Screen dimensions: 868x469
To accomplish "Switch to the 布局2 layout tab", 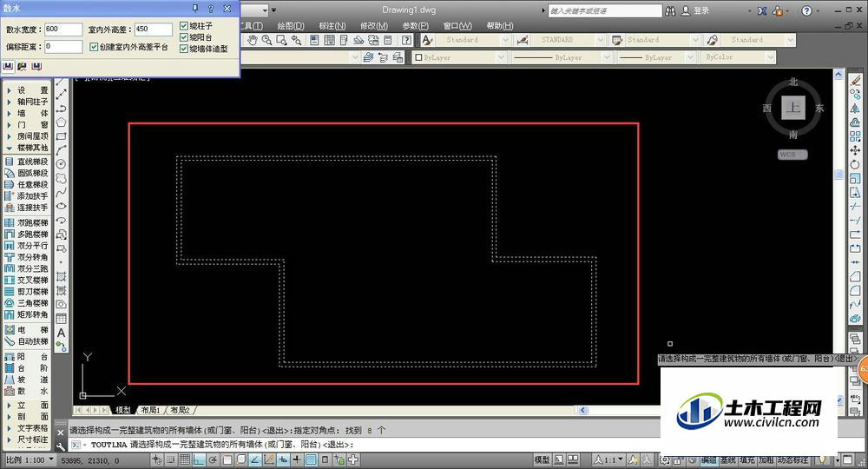I will click(180, 410).
